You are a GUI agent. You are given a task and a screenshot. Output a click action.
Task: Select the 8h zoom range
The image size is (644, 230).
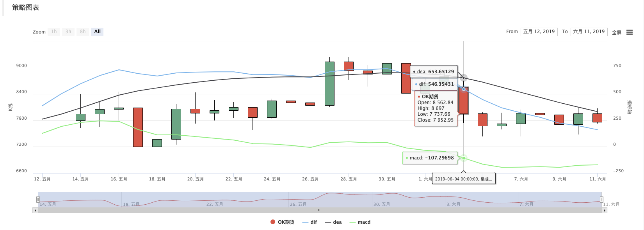[x=83, y=32]
